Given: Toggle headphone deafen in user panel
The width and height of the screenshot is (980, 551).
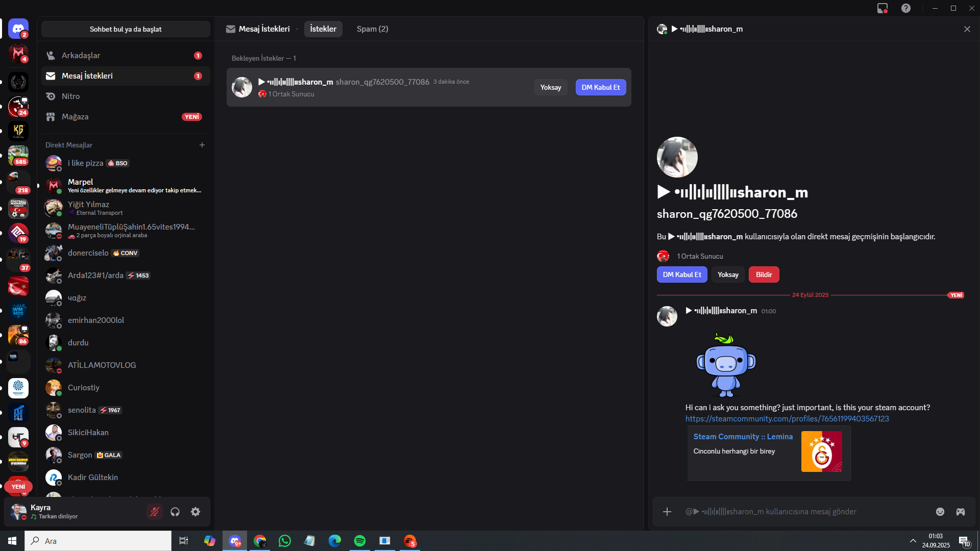Looking at the screenshot, I should tap(175, 512).
